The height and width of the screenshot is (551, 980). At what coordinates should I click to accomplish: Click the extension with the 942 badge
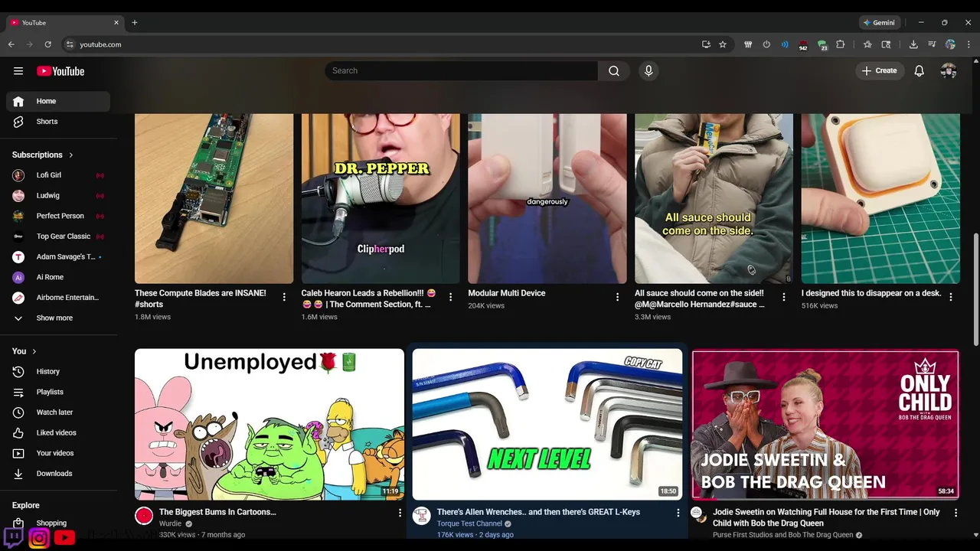[x=803, y=44]
